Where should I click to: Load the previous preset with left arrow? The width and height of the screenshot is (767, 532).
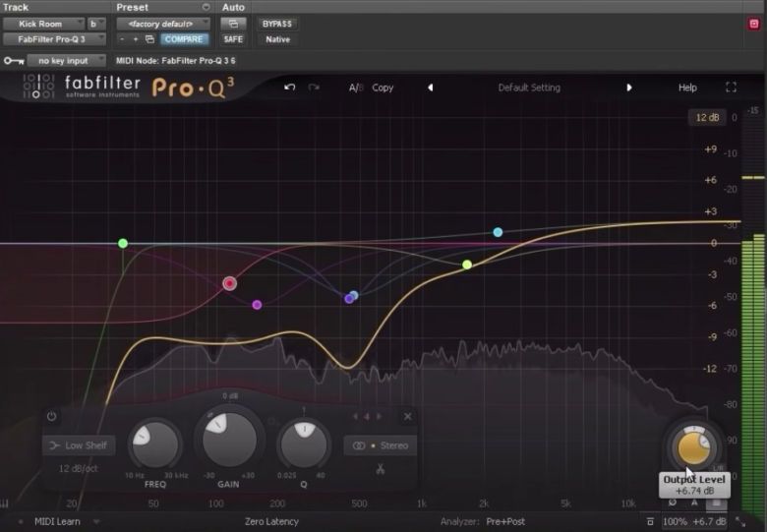[x=430, y=88]
